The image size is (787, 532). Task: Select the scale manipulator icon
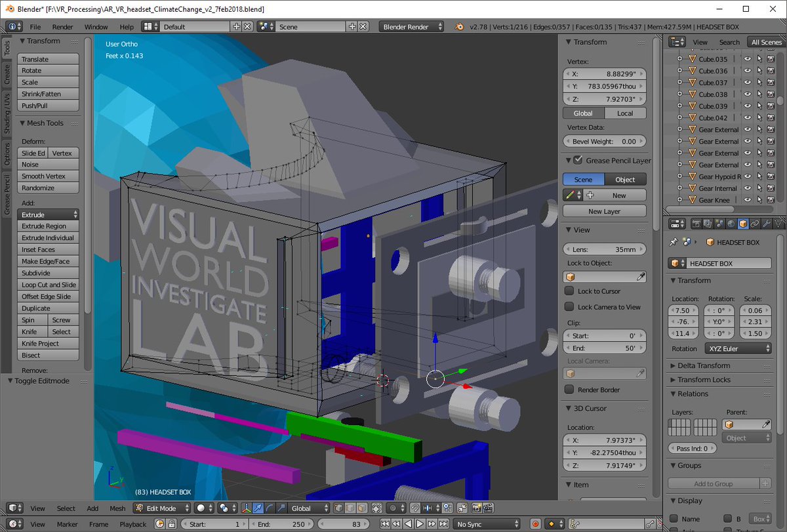pos(281,508)
